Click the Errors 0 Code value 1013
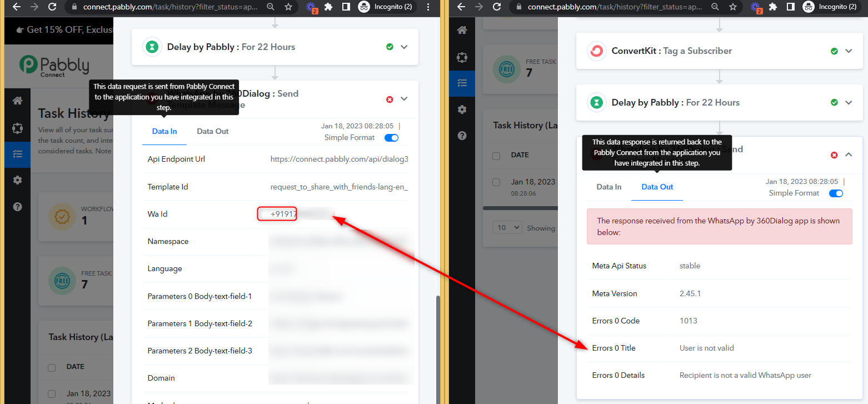Viewport: 868px width, 404px height. click(689, 321)
